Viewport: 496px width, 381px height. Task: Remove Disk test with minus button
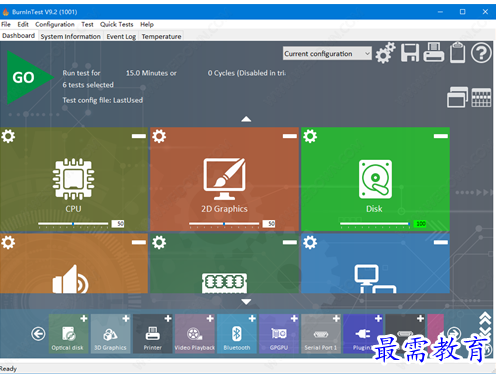point(441,136)
